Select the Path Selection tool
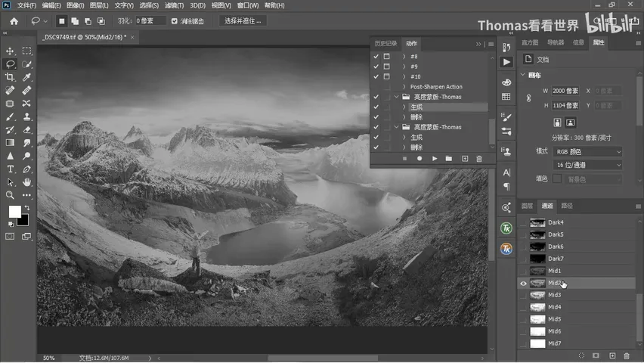Viewport: 644px width, 363px height. 10,182
